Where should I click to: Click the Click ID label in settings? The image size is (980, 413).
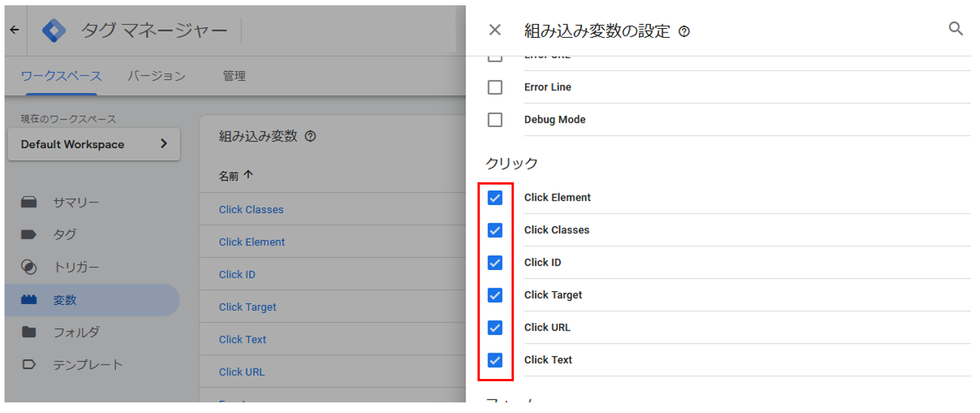tap(543, 262)
